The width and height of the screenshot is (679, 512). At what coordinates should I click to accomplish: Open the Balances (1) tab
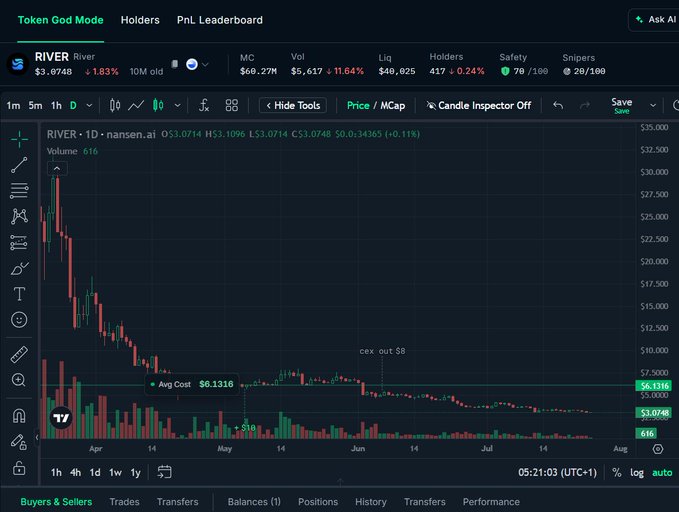(x=254, y=502)
